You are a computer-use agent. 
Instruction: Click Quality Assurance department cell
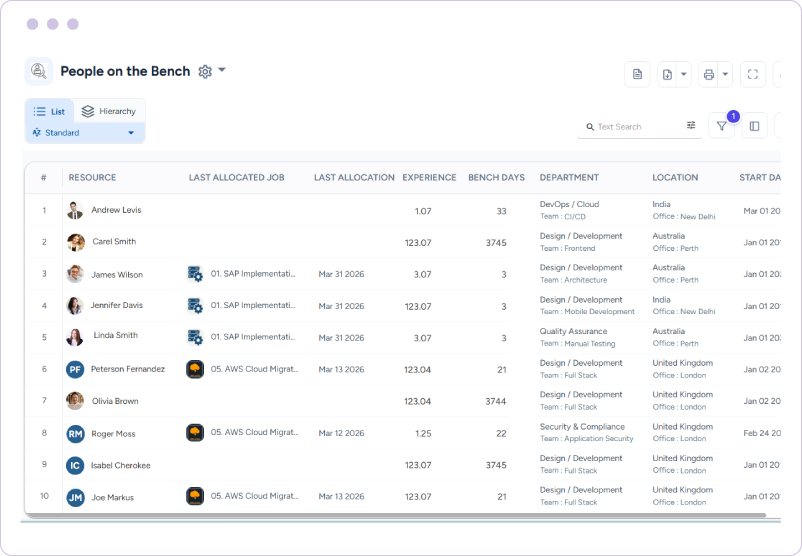573,331
